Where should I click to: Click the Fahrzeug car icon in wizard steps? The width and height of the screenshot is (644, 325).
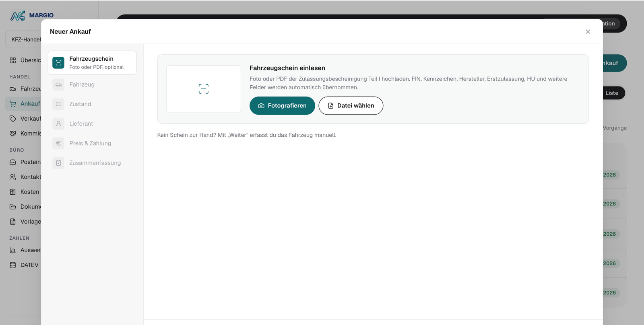point(58,84)
